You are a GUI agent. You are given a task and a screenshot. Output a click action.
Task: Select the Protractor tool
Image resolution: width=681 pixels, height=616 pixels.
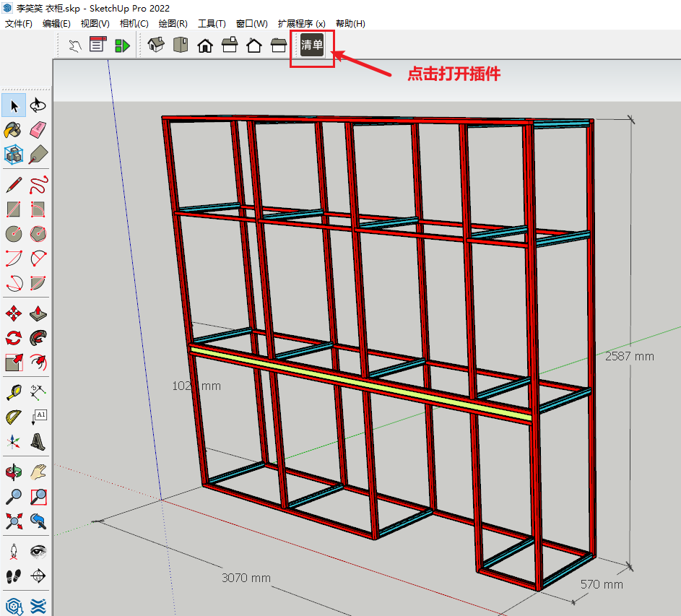[x=14, y=417]
